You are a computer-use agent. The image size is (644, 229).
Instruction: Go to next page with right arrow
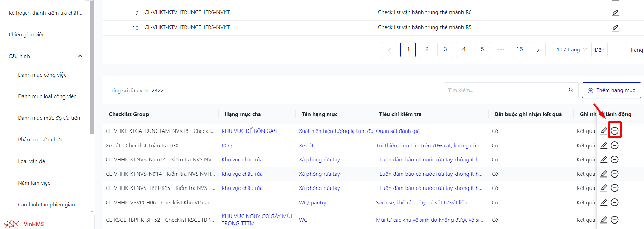(537, 50)
